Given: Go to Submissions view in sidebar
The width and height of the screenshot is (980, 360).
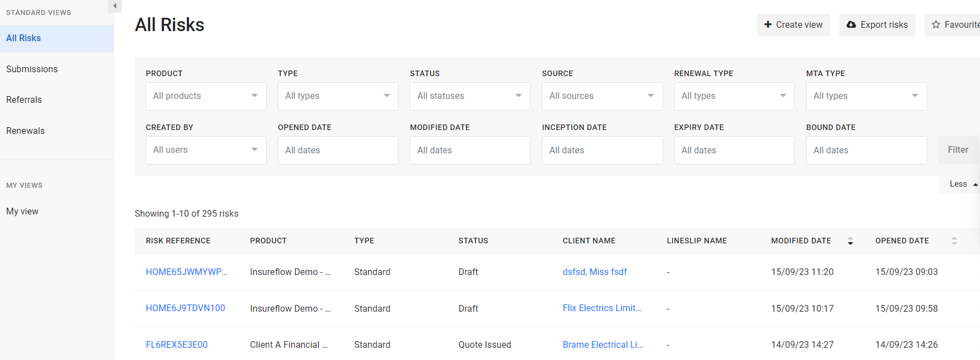Looking at the screenshot, I should (32, 69).
